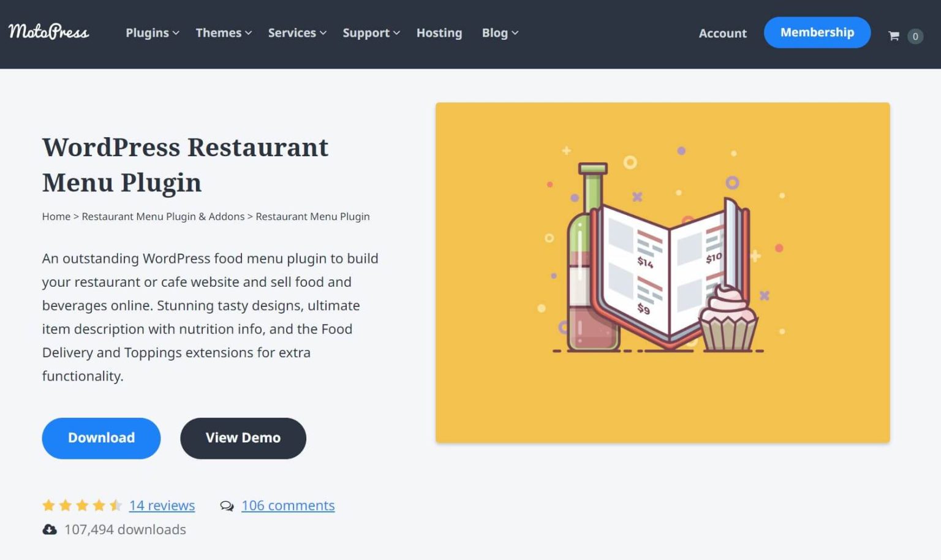This screenshot has width=941, height=560.
Task: Expand the Plugins dropdown menu
Action: click(151, 33)
